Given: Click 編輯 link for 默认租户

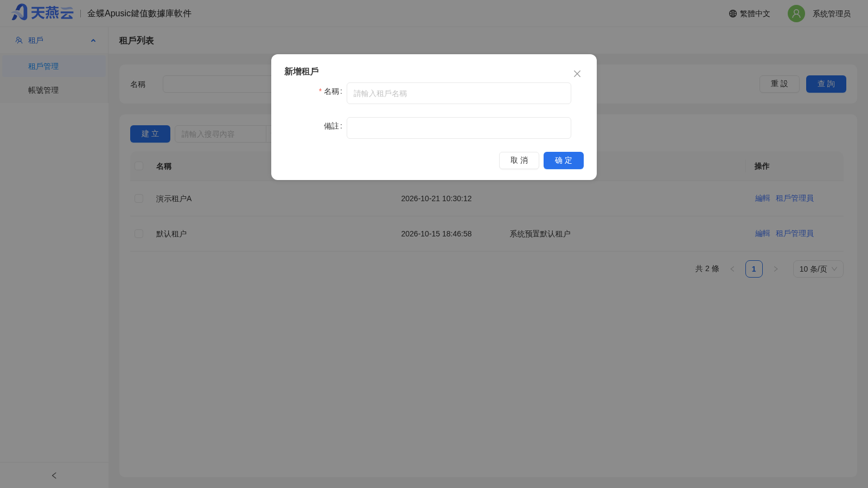Looking at the screenshot, I should [763, 234].
